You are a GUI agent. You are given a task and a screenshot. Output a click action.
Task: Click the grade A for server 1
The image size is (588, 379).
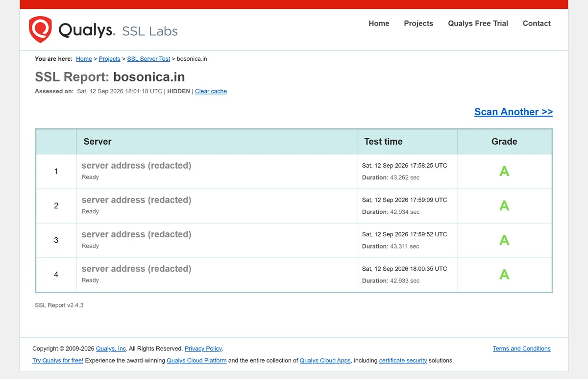coord(504,172)
